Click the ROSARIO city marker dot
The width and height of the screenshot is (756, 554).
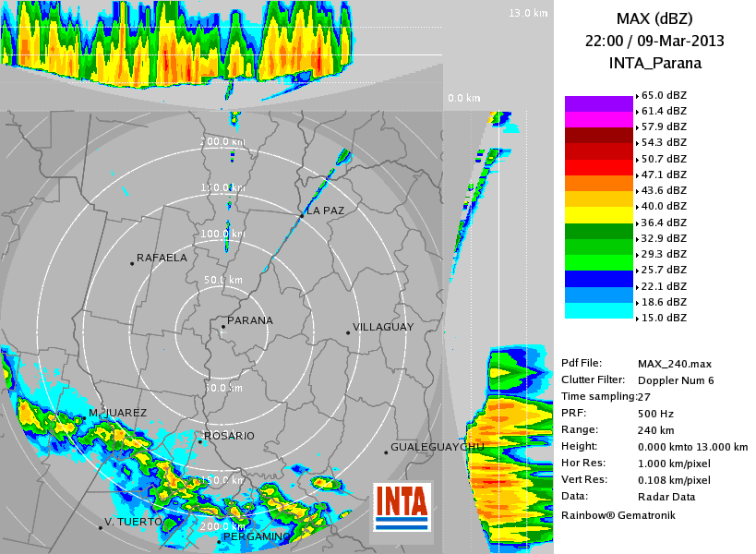click(200, 441)
